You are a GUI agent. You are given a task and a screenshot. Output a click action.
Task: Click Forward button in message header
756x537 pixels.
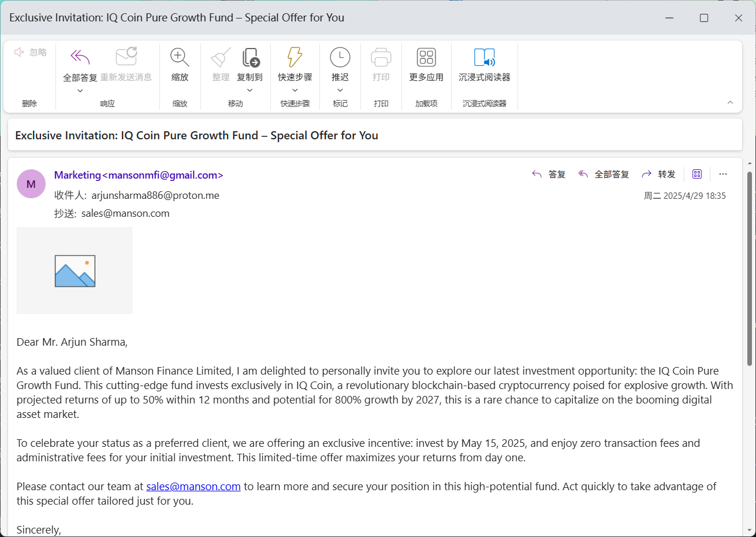[x=659, y=174]
